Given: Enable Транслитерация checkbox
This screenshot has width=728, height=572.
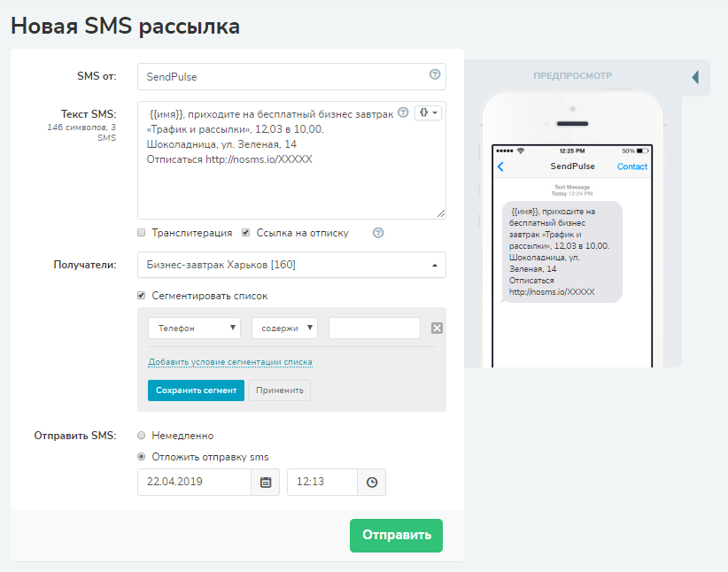Looking at the screenshot, I should (x=142, y=233).
